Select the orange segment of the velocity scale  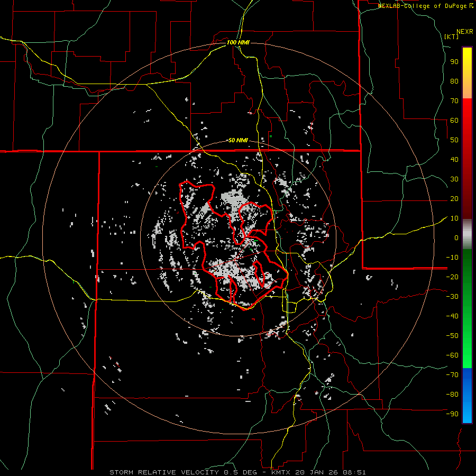click(x=467, y=90)
